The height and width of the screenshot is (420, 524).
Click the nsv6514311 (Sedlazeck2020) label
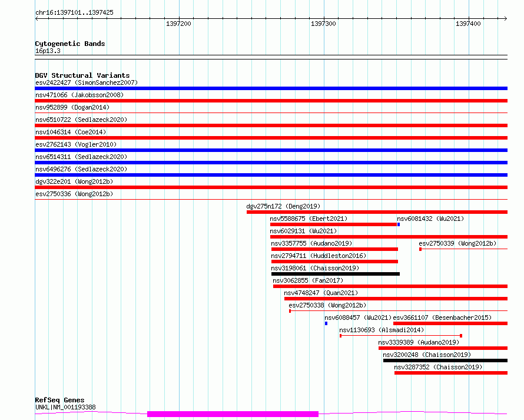tap(81, 157)
